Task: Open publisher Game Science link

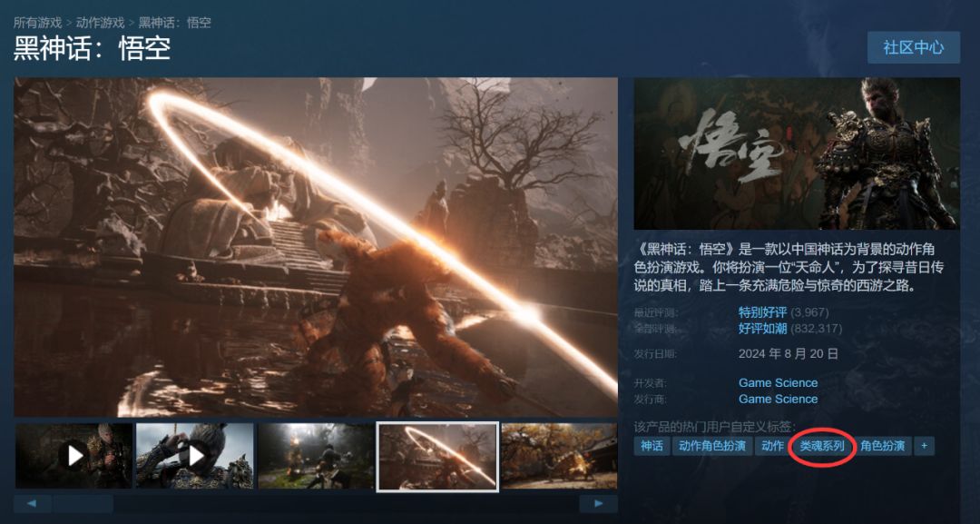Action: tap(779, 399)
